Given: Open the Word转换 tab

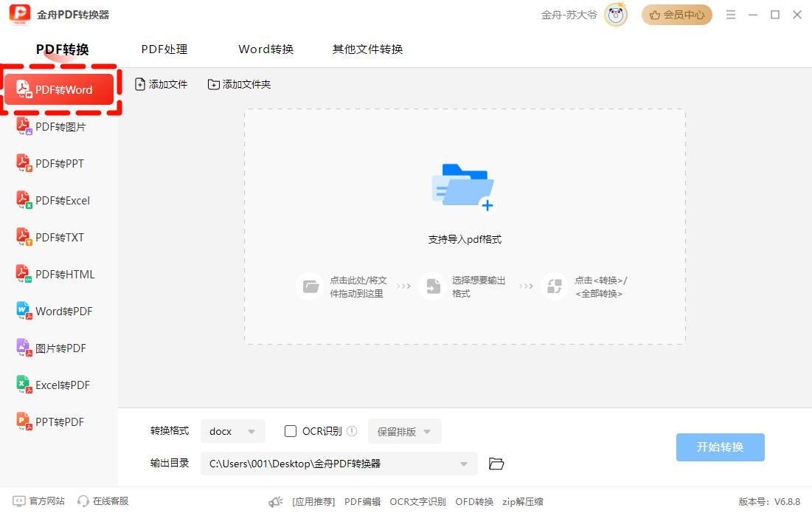Looking at the screenshot, I should [x=266, y=49].
